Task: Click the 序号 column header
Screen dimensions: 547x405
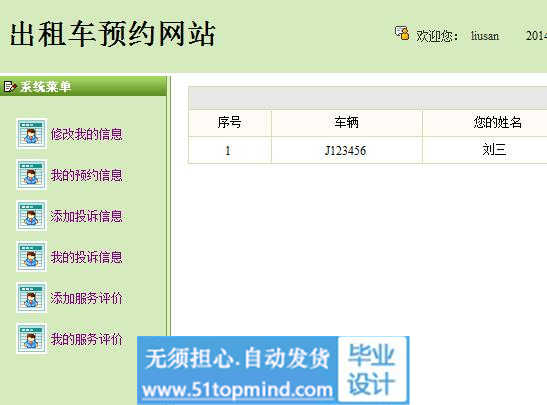Action: (x=230, y=123)
